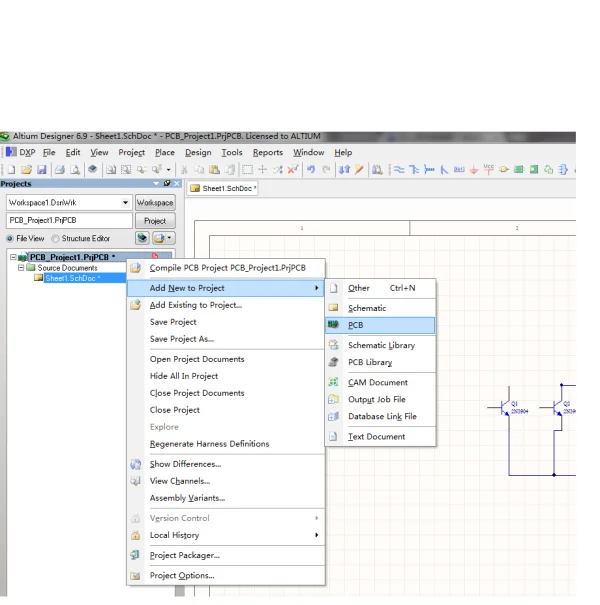Open the Design menu
The width and height of the screenshot is (600, 605).
tap(198, 153)
